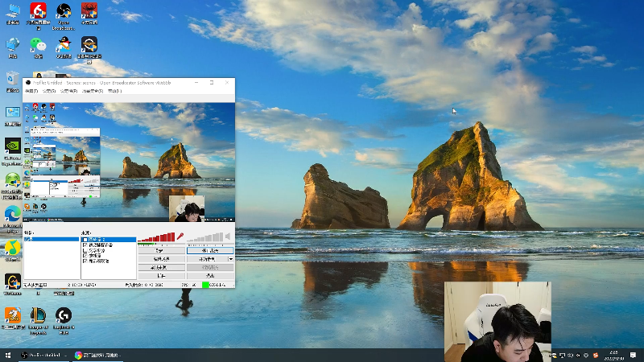Open the Settings (S) menu in OBS

[49, 91]
